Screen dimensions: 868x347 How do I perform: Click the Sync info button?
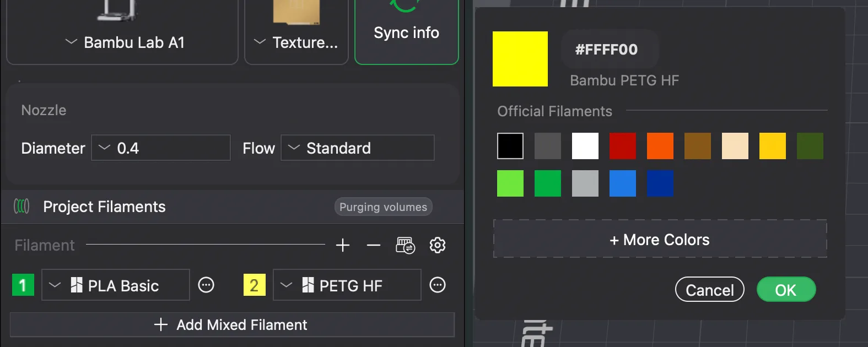coord(407,32)
